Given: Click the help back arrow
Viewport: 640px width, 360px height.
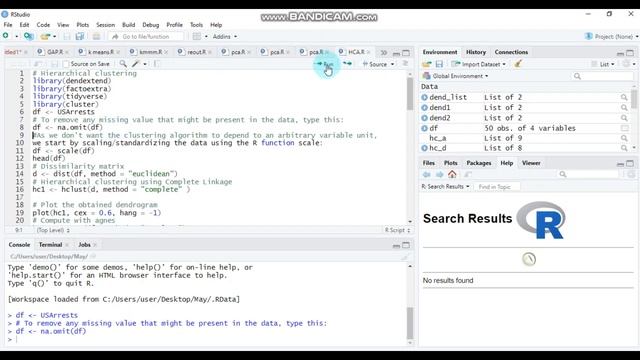Looking at the screenshot, I should (427, 175).
